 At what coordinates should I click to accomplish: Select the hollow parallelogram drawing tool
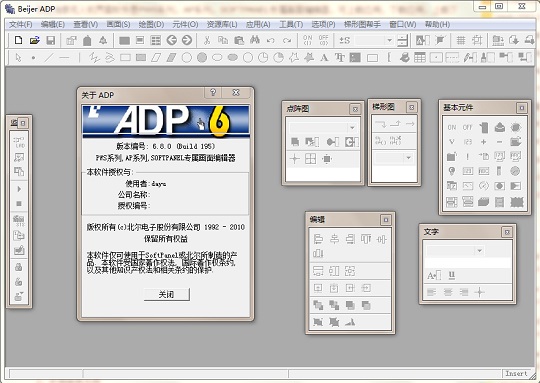click(x=156, y=58)
